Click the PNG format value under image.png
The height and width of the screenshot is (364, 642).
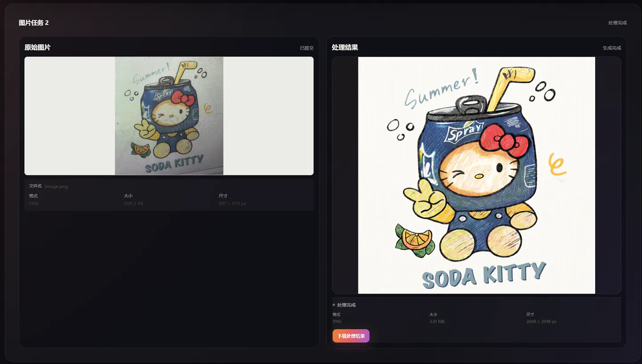click(34, 204)
